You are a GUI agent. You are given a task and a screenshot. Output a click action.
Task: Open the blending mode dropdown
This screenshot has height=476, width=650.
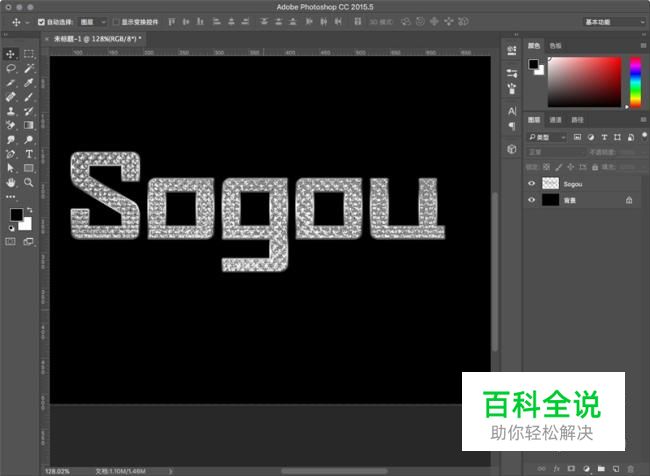point(555,152)
